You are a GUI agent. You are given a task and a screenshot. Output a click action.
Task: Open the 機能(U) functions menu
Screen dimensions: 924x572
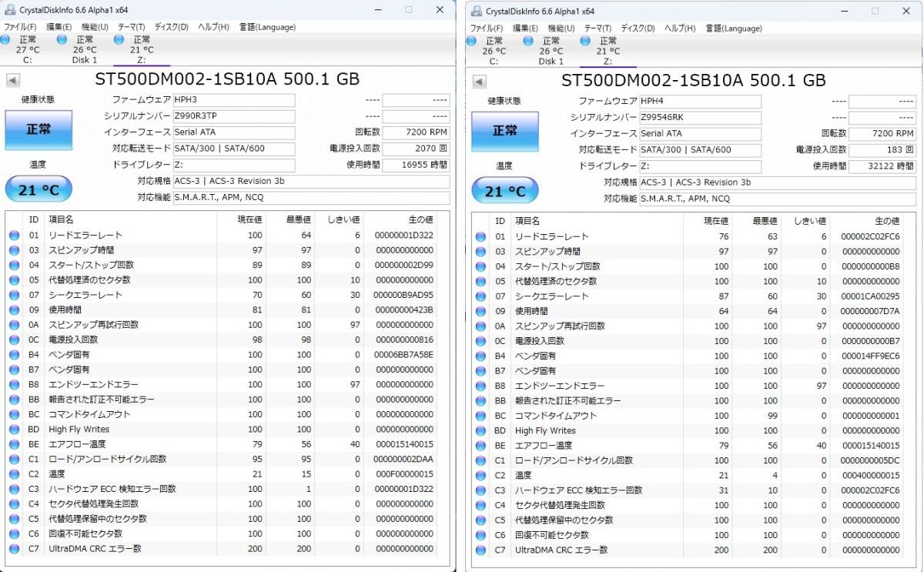pos(92,26)
